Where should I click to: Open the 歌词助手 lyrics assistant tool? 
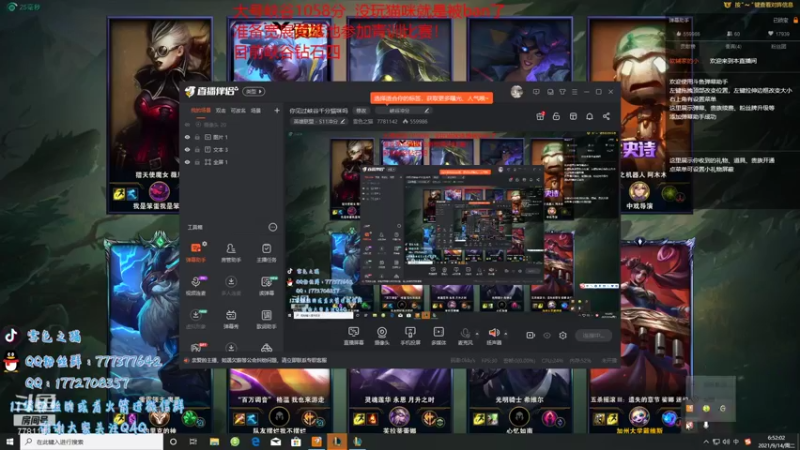click(x=266, y=319)
